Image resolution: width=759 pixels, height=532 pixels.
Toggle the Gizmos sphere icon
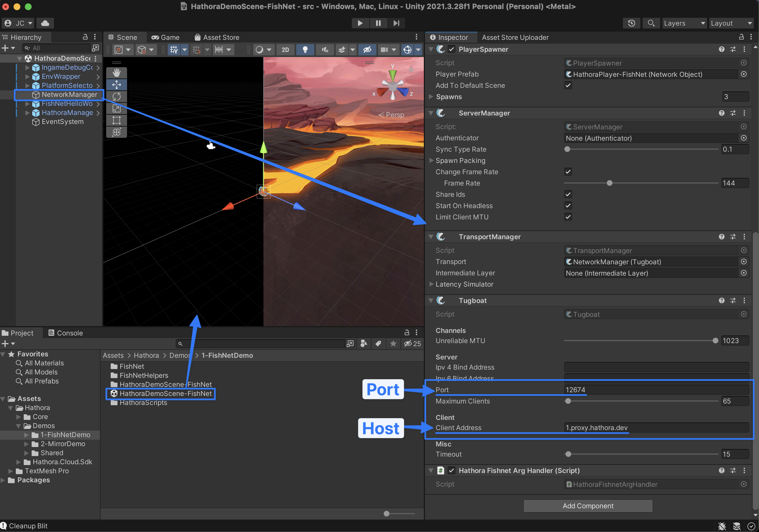407,50
